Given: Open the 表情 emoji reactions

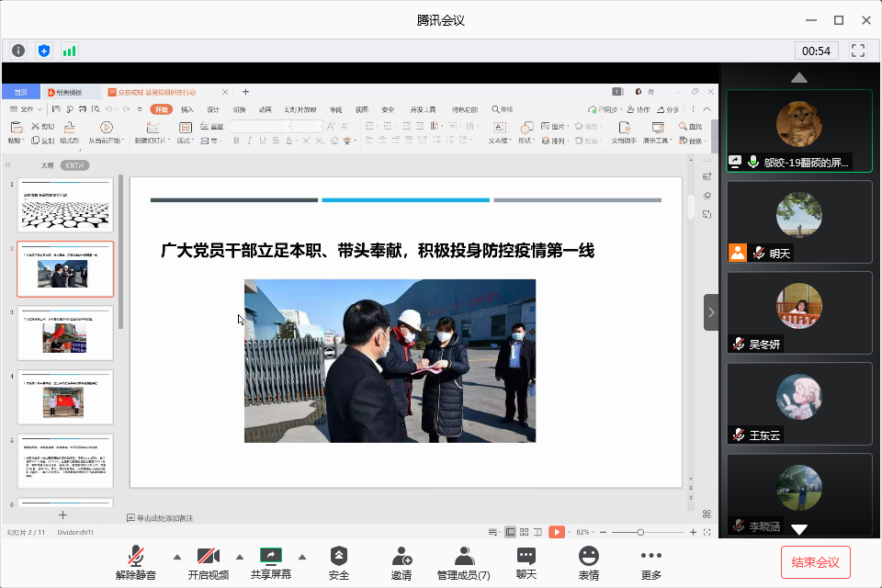Looking at the screenshot, I should 589,562.
